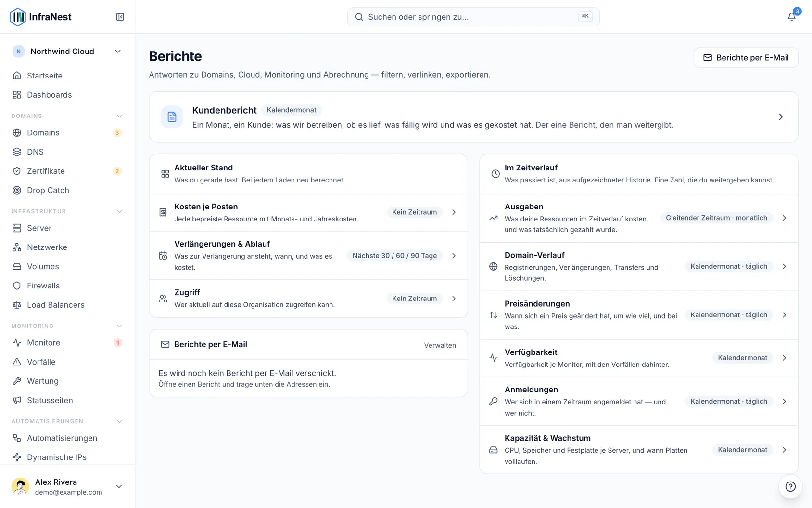Focus the Suchen oder springen zu search field
Image resolution: width=812 pixels, height=508 pixels.
tap(473, 17)
